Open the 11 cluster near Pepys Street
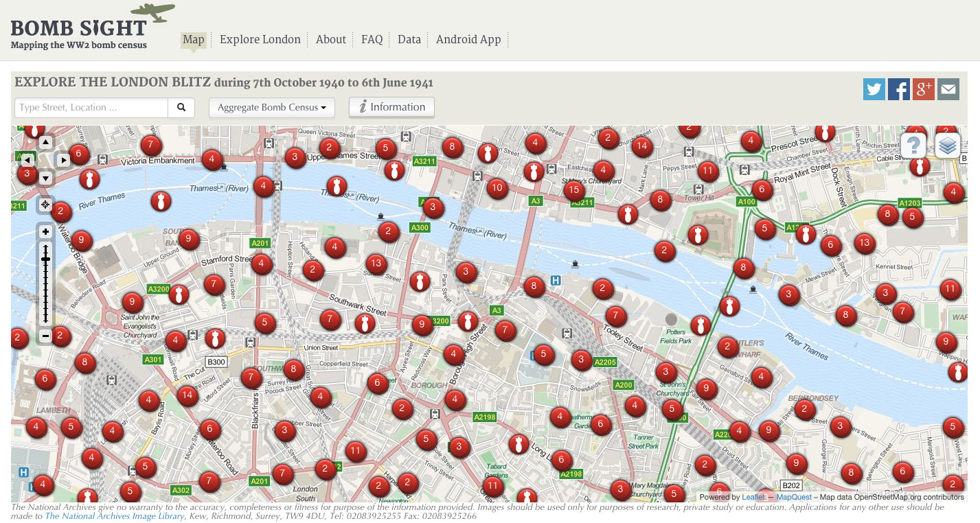 [708, 171]
